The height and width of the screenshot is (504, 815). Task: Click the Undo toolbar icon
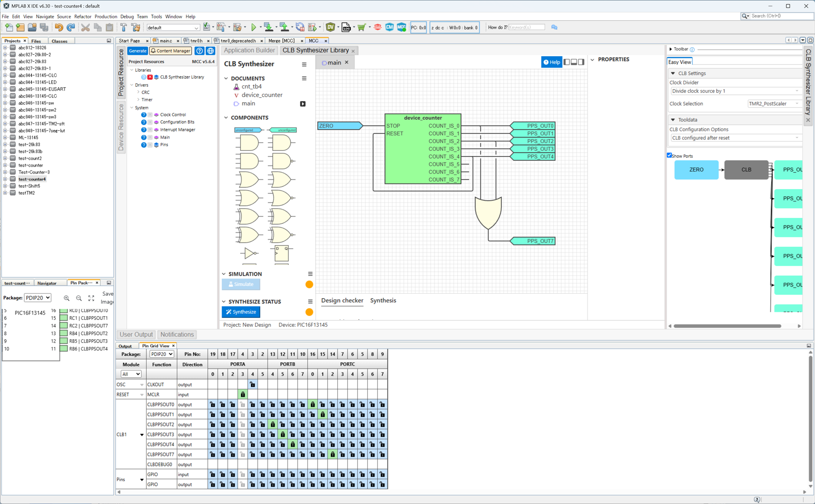click(59, 27)
